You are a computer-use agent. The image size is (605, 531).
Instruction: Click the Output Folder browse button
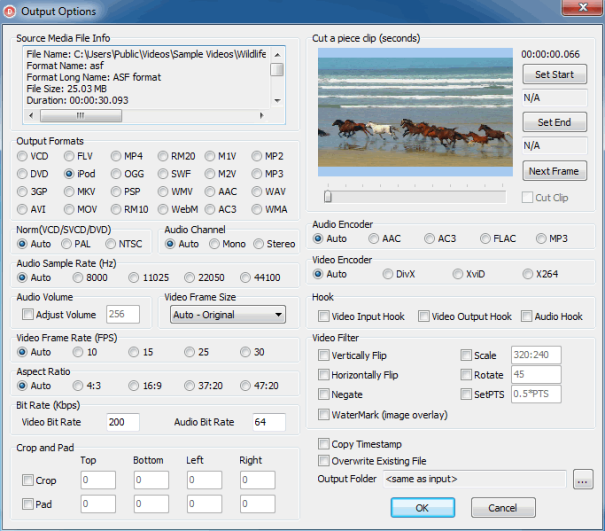point(583,479)
